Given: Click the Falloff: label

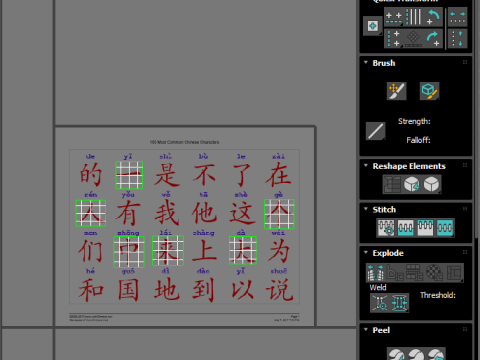Looking at the screenshot, I should [x=418, y=140].
